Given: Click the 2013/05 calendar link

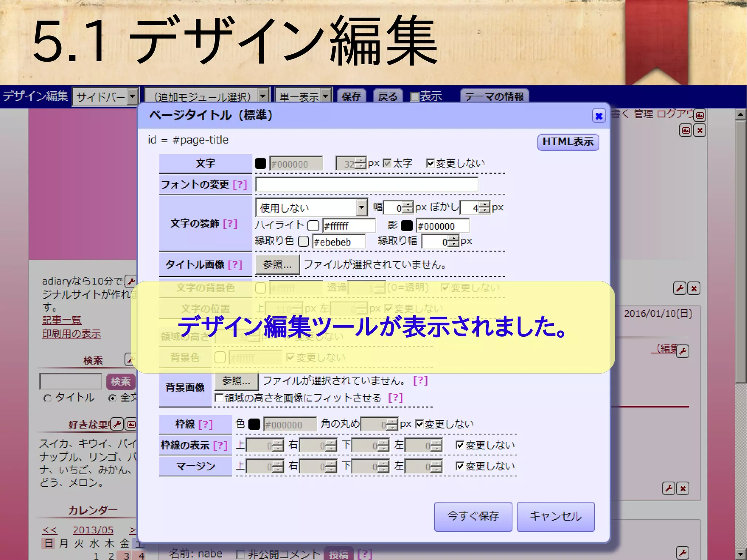Looking at the screenshot, I should (x=93, y=530).
